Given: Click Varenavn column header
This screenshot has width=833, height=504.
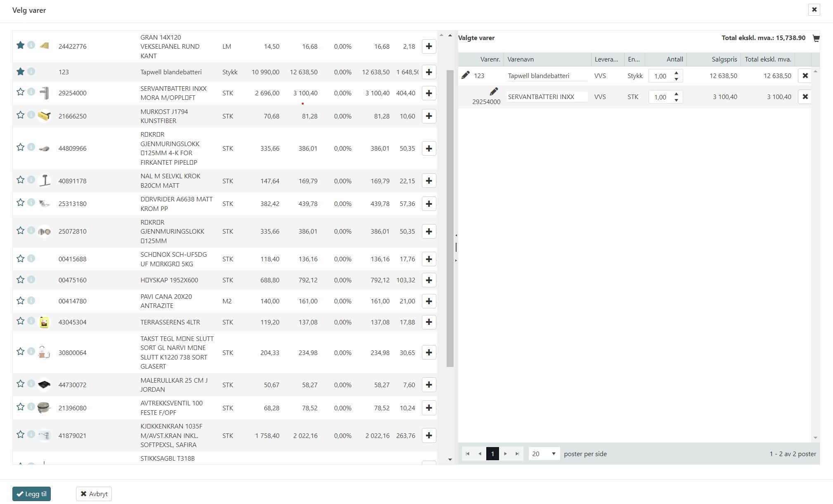Looking at the screenshot, I should pyautogui.click(x=520, y=59).
